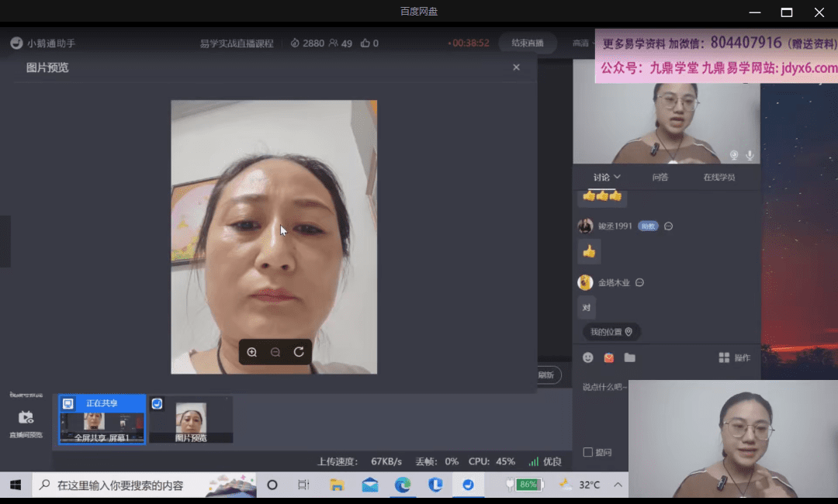The height and width of the screenshot is (504, 838).
Task: Switch to the 问答 tab
Action: pos(660,178)
